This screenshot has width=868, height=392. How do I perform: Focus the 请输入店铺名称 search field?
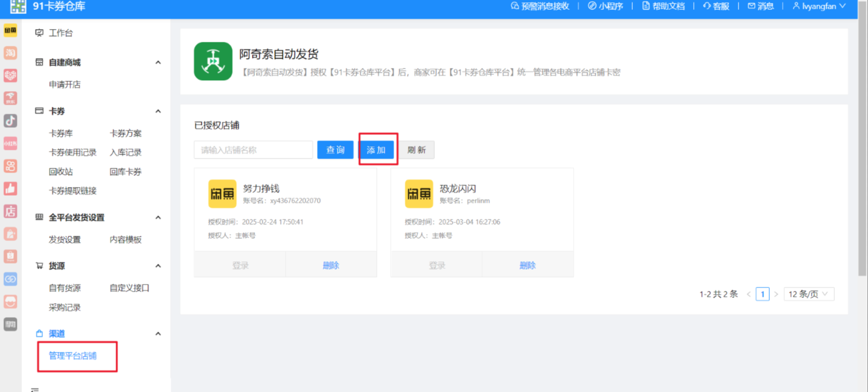pyautogui.click(x=253, y=150)
